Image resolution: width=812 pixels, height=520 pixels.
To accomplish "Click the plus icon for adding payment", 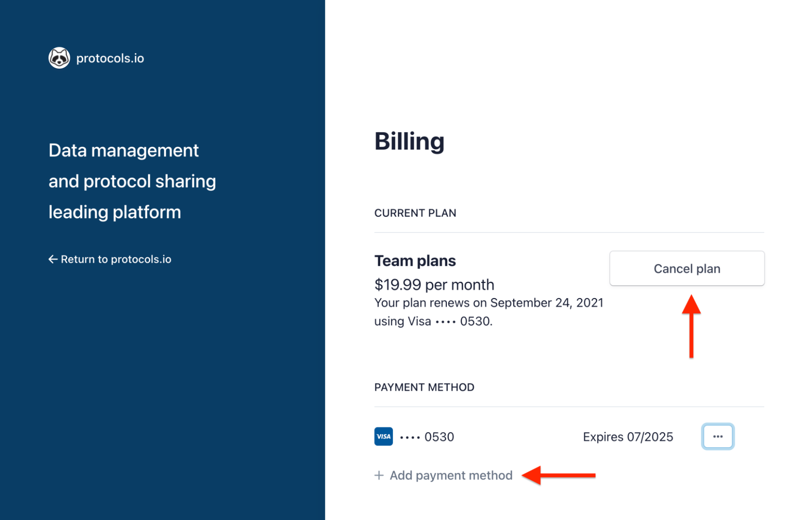I will tap(379, 475).
